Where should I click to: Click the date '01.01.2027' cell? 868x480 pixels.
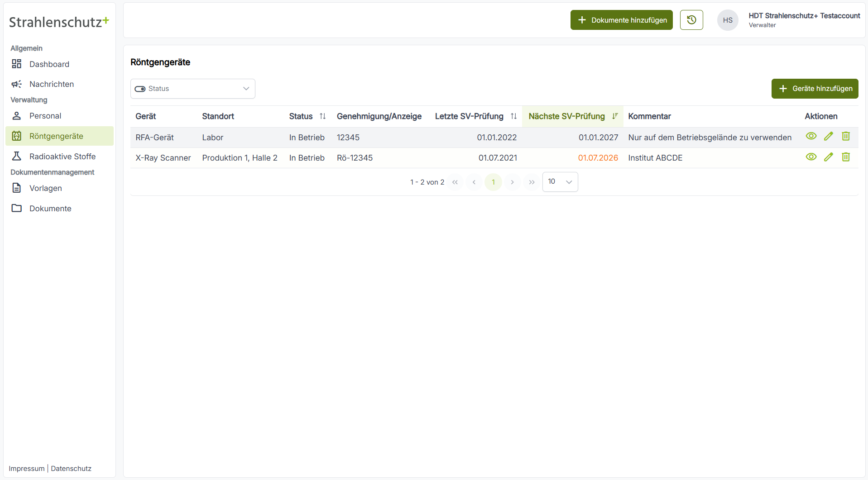(x=598, y=138)
